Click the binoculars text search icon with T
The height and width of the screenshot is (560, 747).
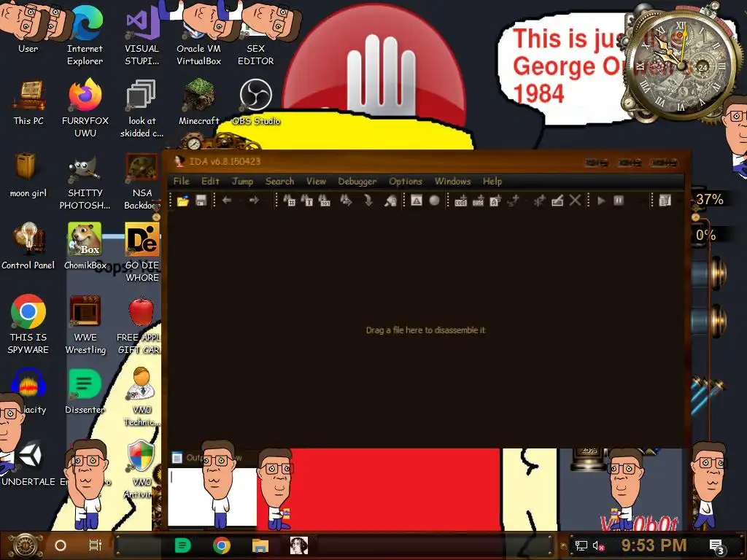click(x=307, y=201)
